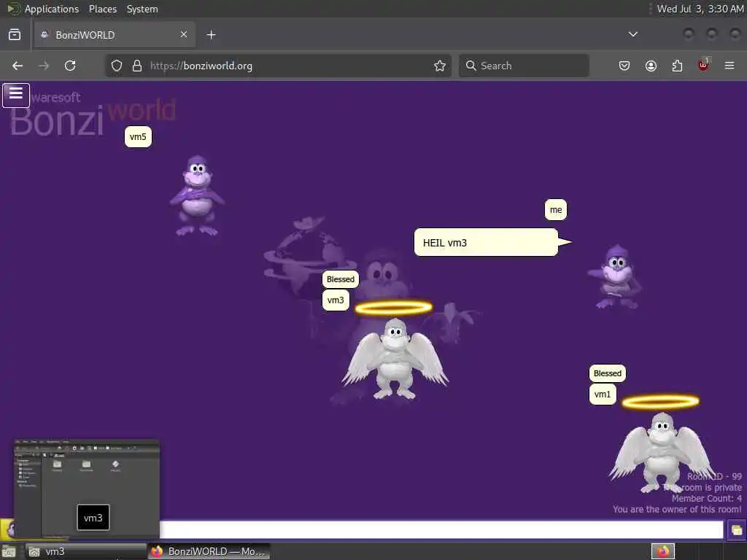The image size is (747, 560).
Task: Click the Blessed tag above vm1
Action: click(608, 373)
